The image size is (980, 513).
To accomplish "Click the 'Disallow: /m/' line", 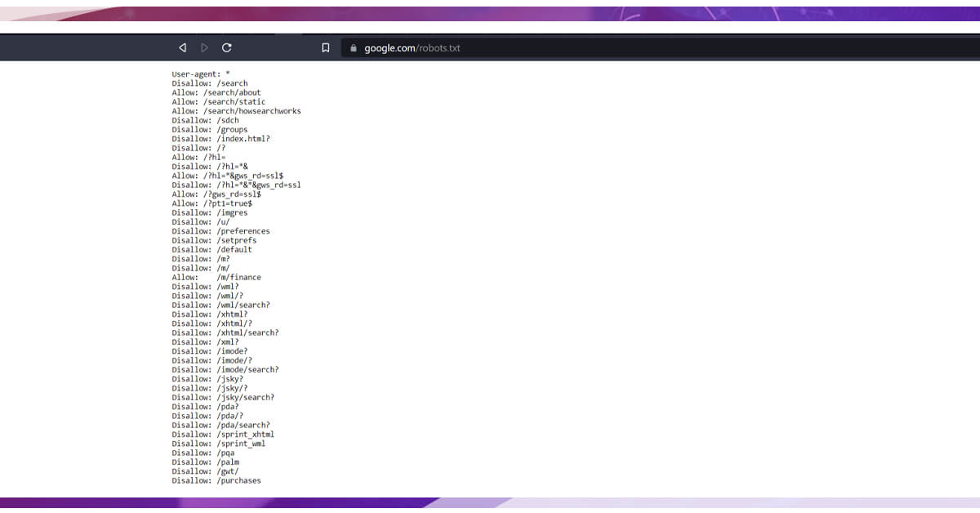I will [x=201, y=268].
